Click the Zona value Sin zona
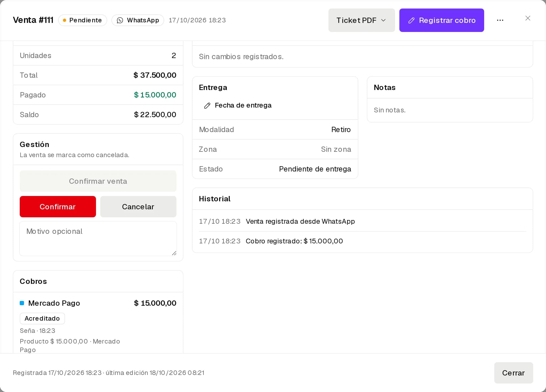 point(336,149)
